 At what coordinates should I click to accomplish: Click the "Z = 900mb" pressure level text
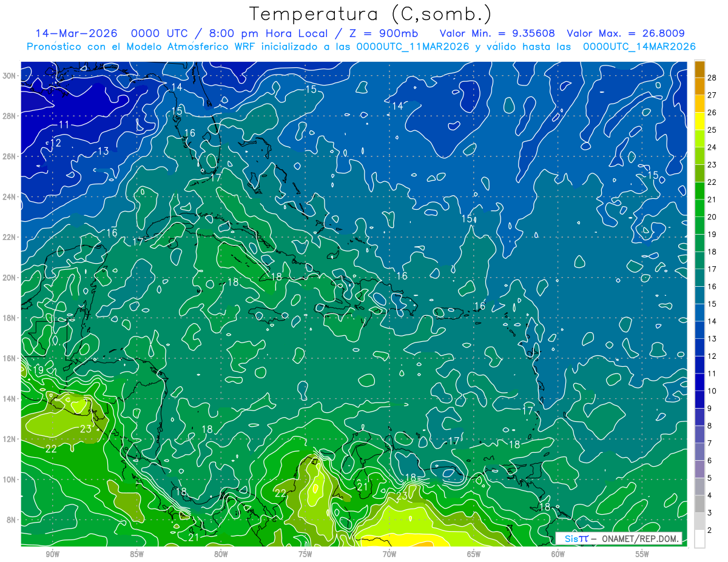coord(384,33)
